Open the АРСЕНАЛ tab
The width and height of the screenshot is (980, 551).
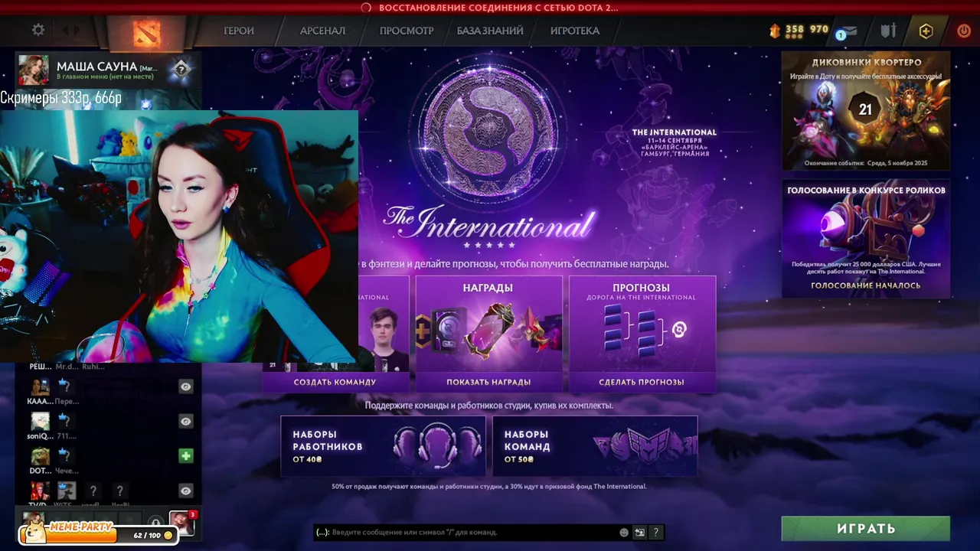[x=322, y=31]
